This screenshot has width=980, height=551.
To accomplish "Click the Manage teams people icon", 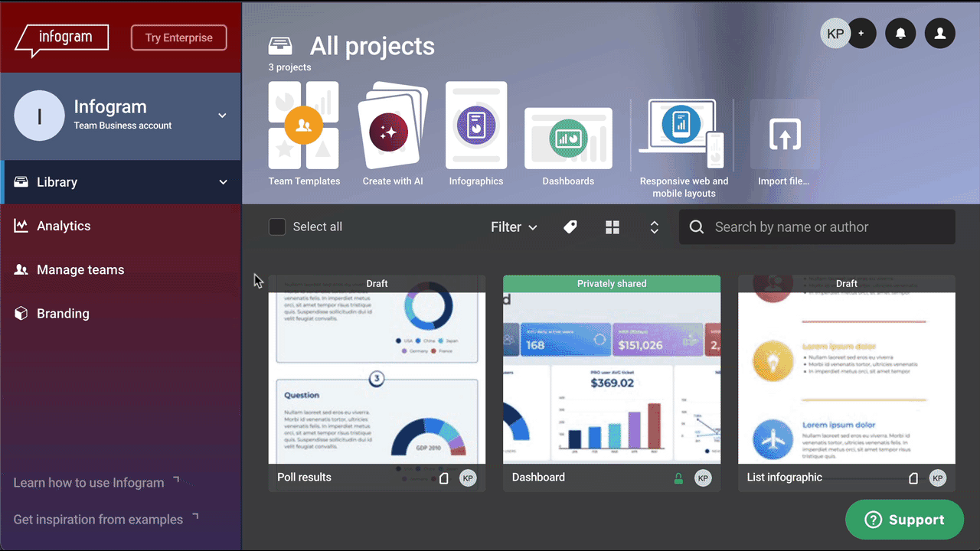I will point(21,269).
